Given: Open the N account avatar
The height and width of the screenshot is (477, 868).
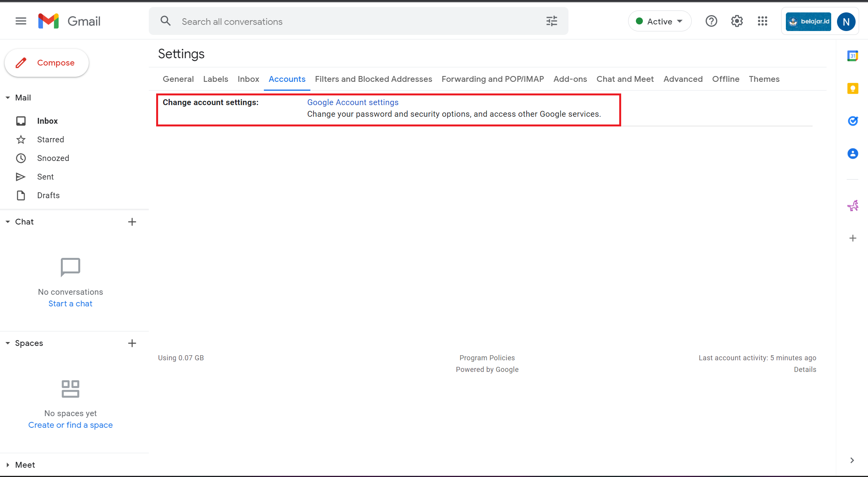Looking at the screenshot, I should [x=846, y=22].
